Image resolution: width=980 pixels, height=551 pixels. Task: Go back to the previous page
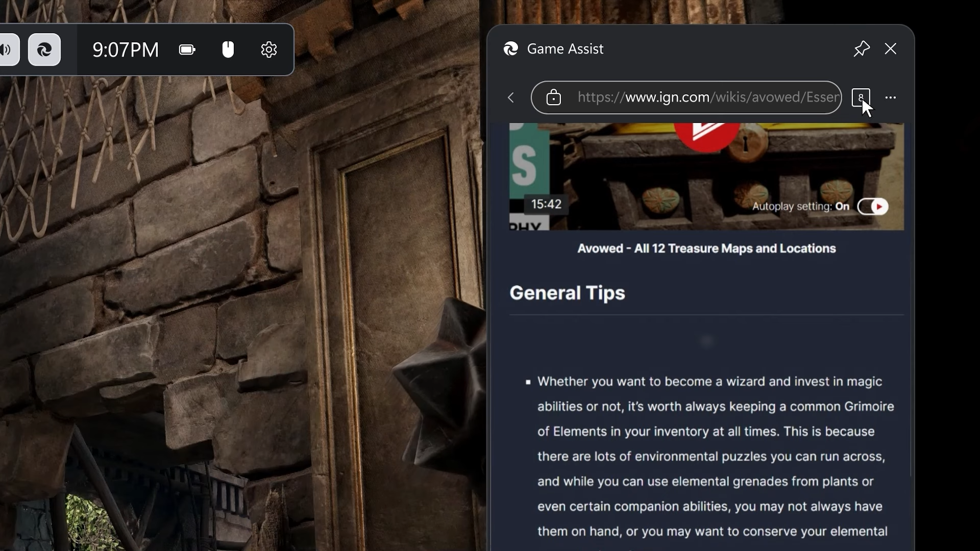point(511,97)
